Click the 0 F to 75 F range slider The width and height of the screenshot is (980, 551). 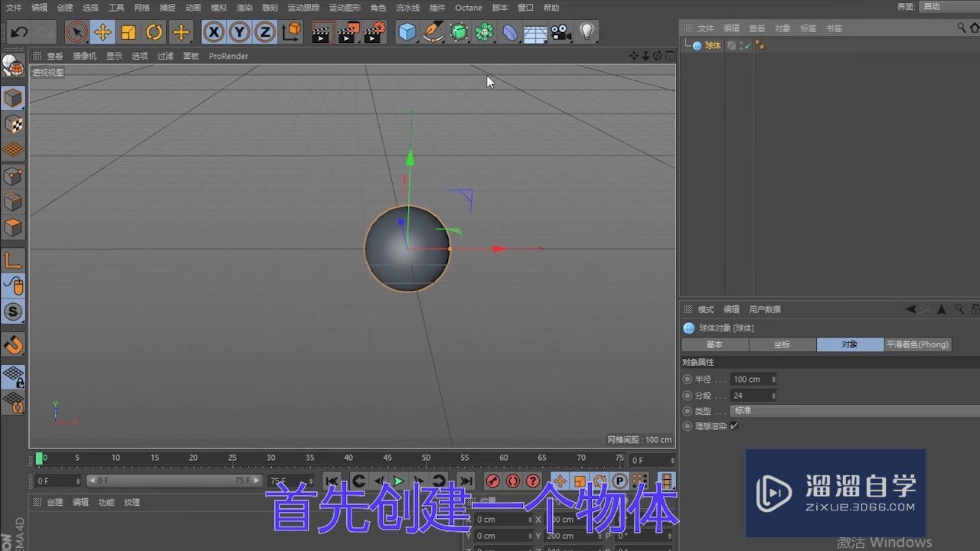coord(170,481)
